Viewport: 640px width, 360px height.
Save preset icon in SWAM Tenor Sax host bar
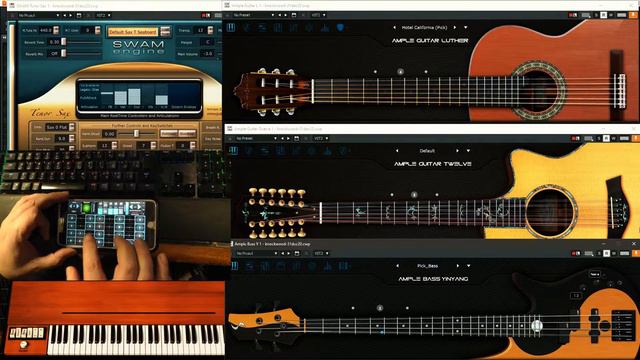point(79,16)
